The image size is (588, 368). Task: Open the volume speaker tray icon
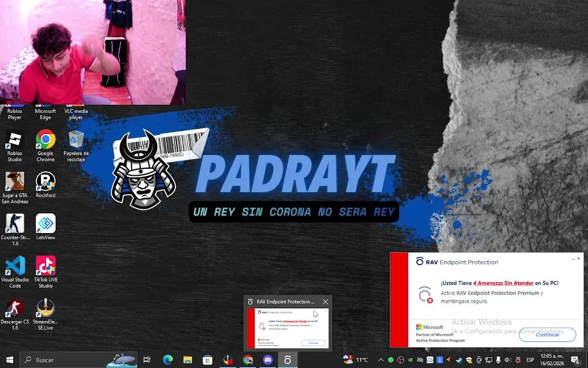[x=508, y=360]
